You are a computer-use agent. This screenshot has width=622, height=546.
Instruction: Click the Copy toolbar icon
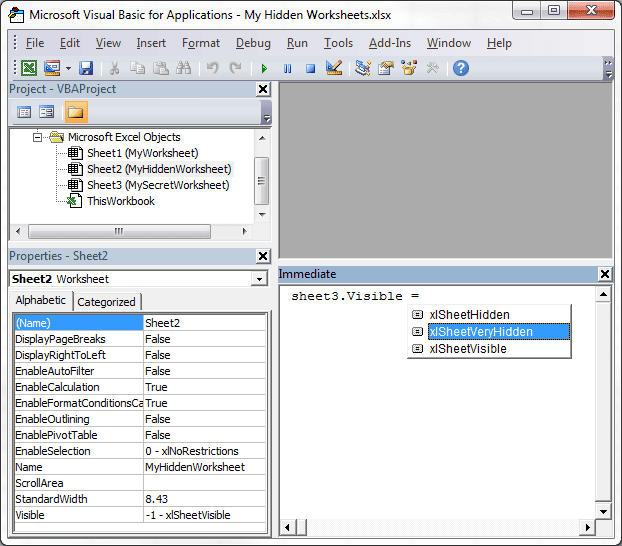(137, 68)
